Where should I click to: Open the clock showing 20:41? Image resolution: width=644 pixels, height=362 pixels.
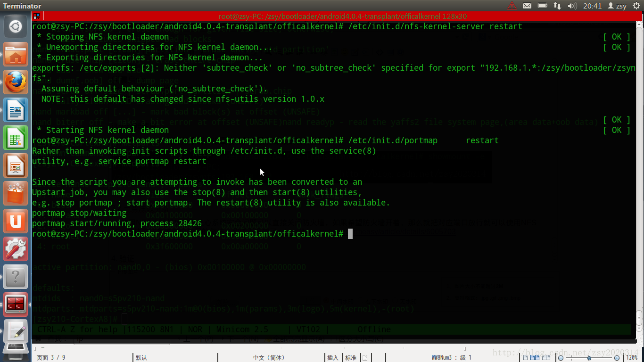(592, 6)
